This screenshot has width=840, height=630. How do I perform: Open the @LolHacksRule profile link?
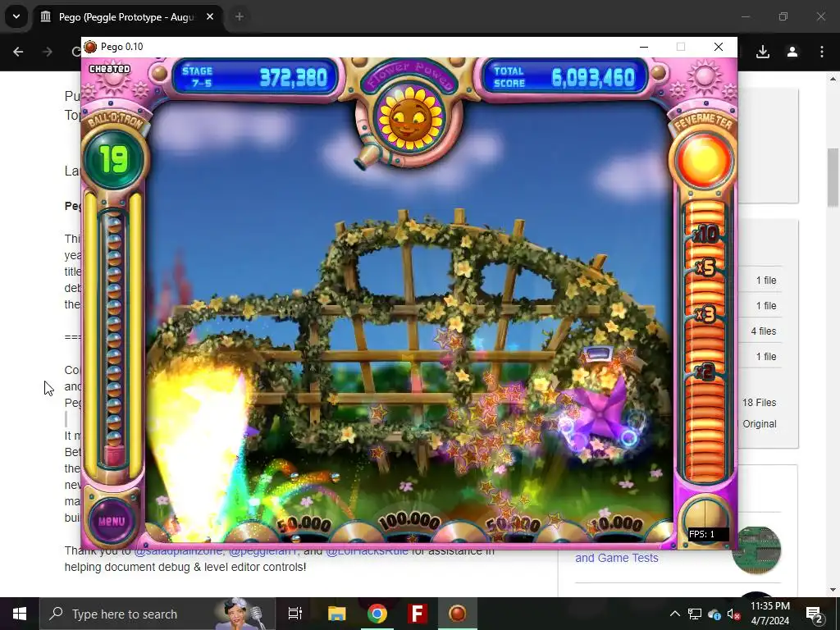point(367,551)
